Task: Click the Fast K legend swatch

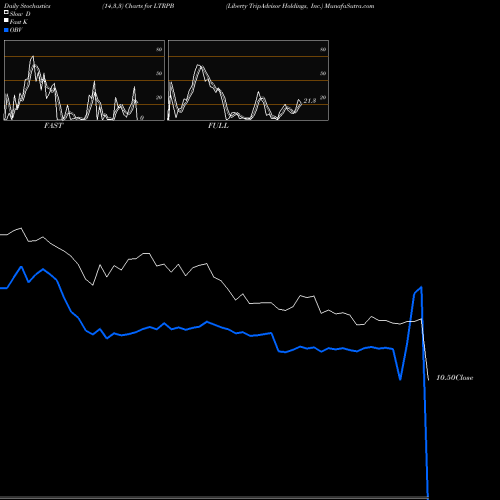Action: pos(6,20)
